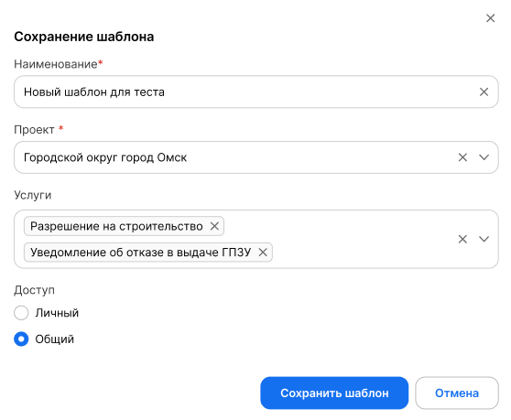Clear all selected Услуги
Viewport: 511px width, 420px height.
tap(462, 239)
